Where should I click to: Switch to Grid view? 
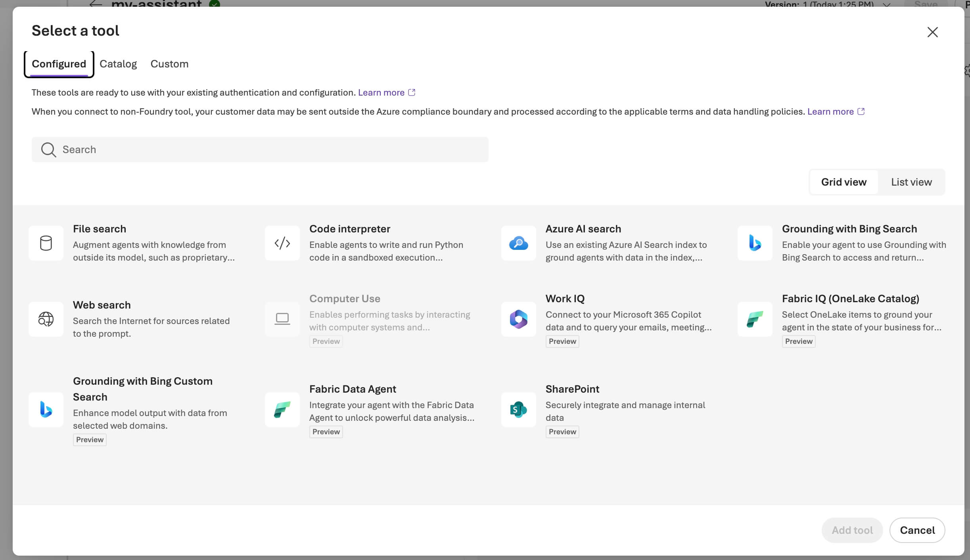coord(844,182)
